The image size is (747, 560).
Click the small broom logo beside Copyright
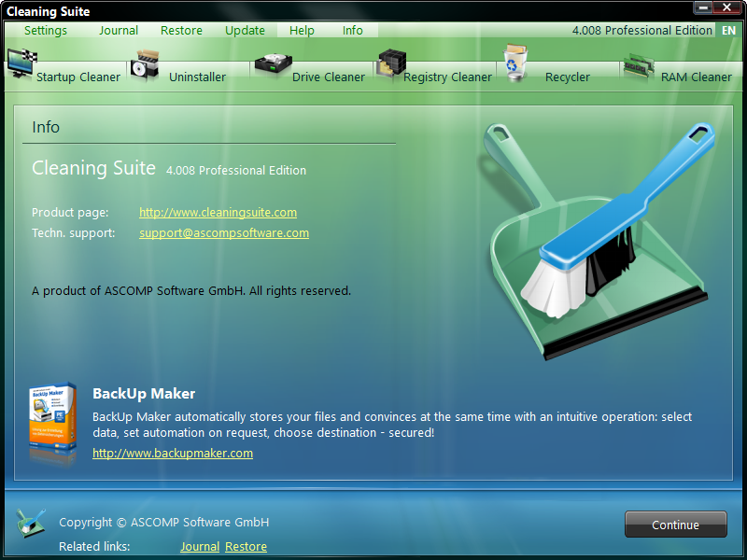tap(31, 523)
